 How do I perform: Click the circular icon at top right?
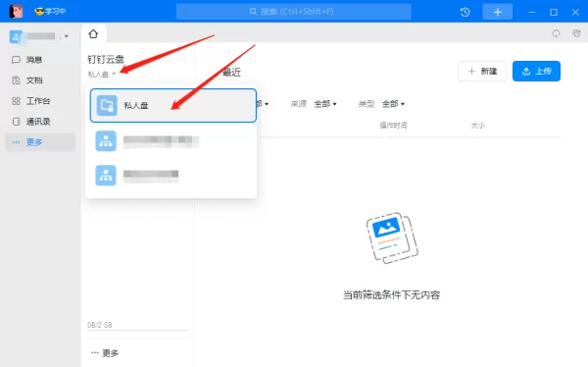[x=556, y=33]
